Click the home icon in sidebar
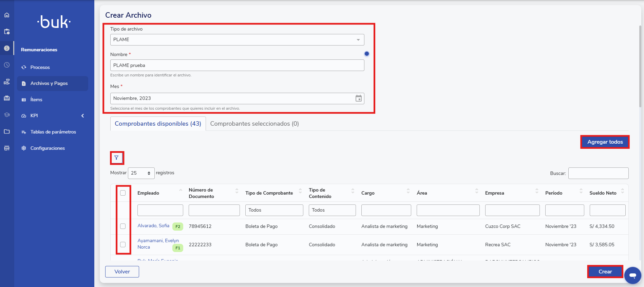Screen dimensions: 644x287 pyautogui.click(x=7, y=15)
